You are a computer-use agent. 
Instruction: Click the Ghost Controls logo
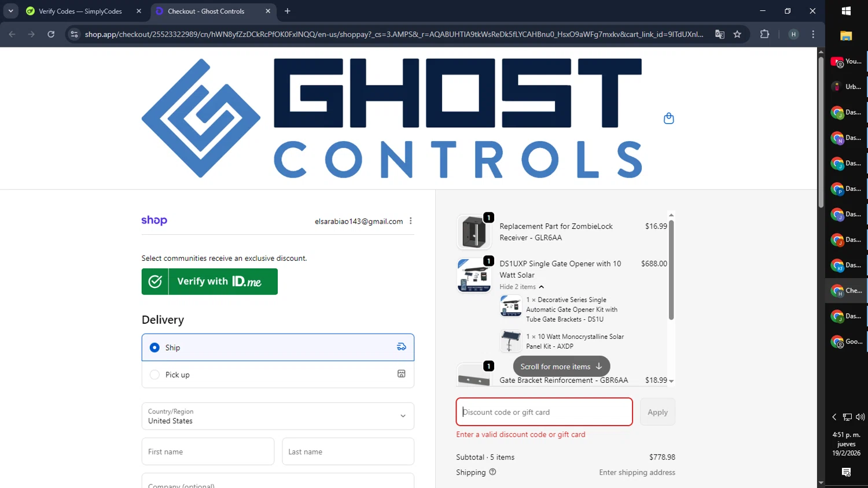coord(392,118)
